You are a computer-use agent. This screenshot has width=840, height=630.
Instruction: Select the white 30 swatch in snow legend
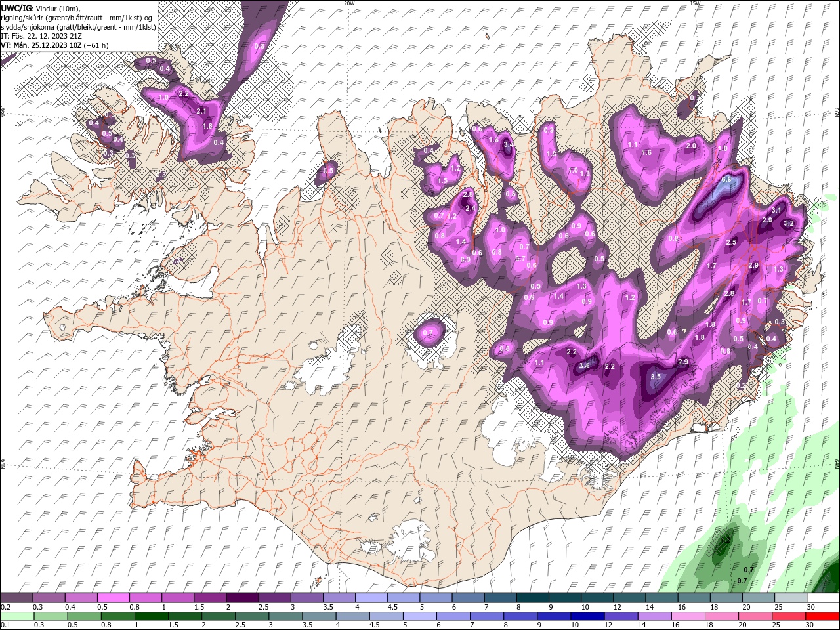(x=823, y=598)
